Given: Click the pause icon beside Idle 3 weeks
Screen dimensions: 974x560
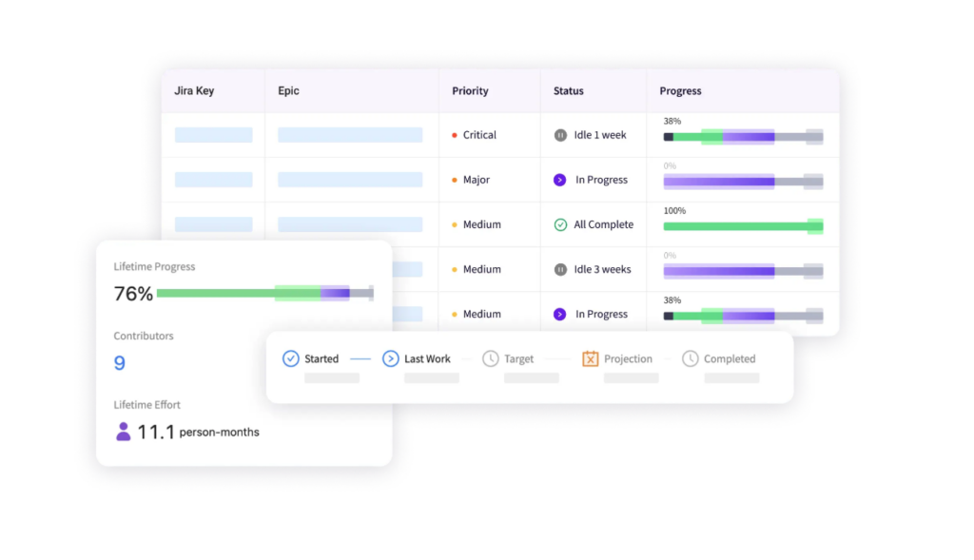Looking at the screenshot, I should click(x=560, y=269).
